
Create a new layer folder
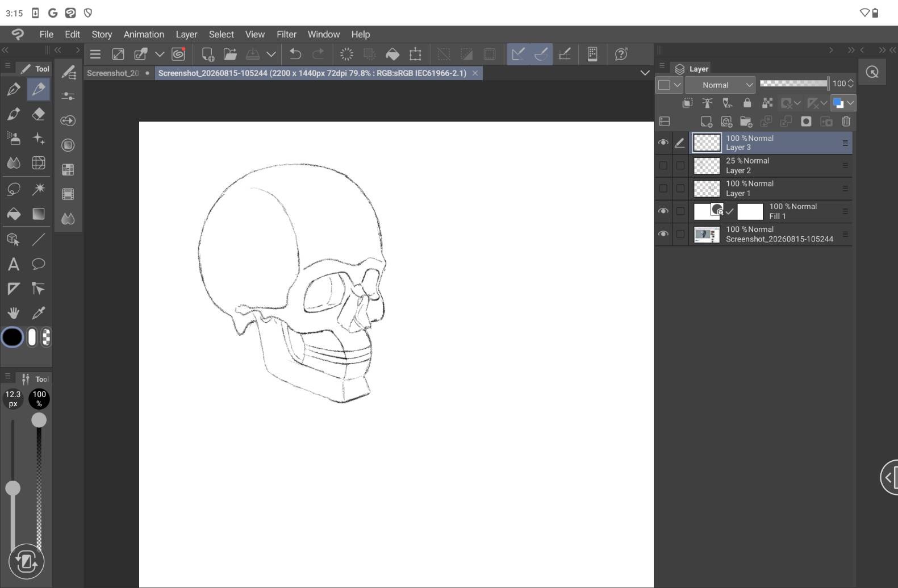tap(746, 122)
